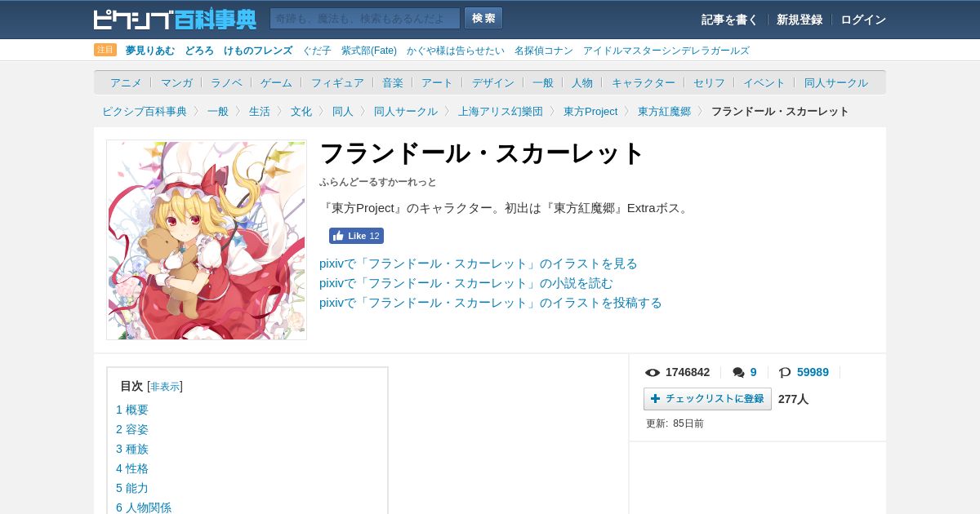Click the eye view-count icon
Image resolution: width=980 pixels, height=514 pixels.
(x=653, y=373)
